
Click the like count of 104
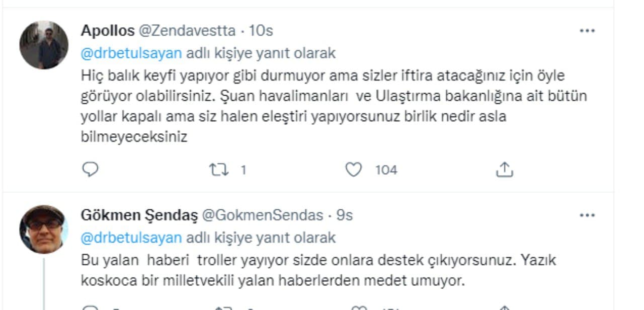(x=386, y=170)
